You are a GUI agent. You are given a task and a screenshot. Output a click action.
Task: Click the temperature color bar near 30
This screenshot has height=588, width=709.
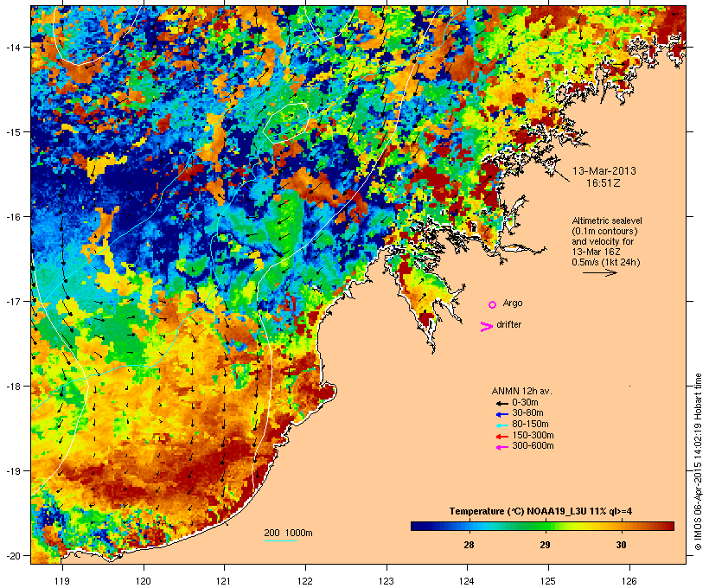(x=622, y=526)
